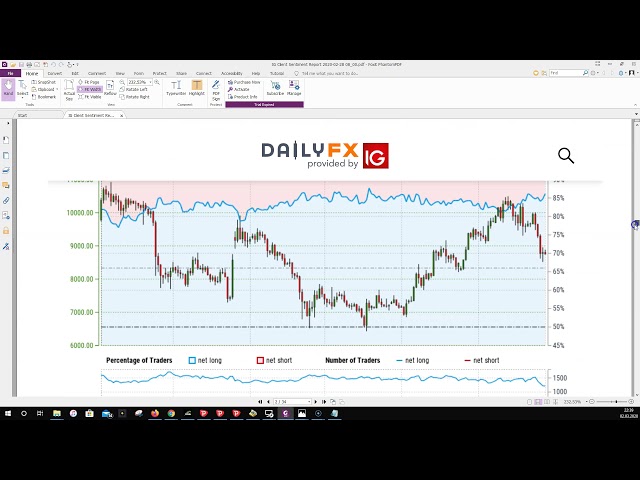Click the Reflow view icon
The width and height of the screenshot is (640, 480).
tap(110, 88)
